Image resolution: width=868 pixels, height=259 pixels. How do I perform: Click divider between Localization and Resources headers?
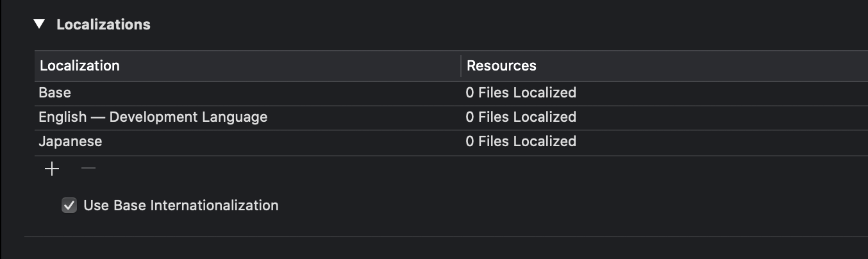tap(461, 65)
